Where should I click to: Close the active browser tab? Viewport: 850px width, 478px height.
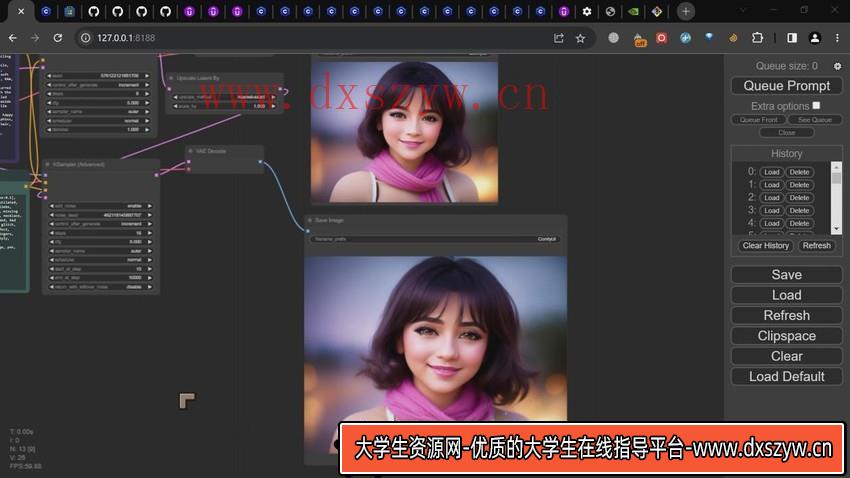pos(21,11)
